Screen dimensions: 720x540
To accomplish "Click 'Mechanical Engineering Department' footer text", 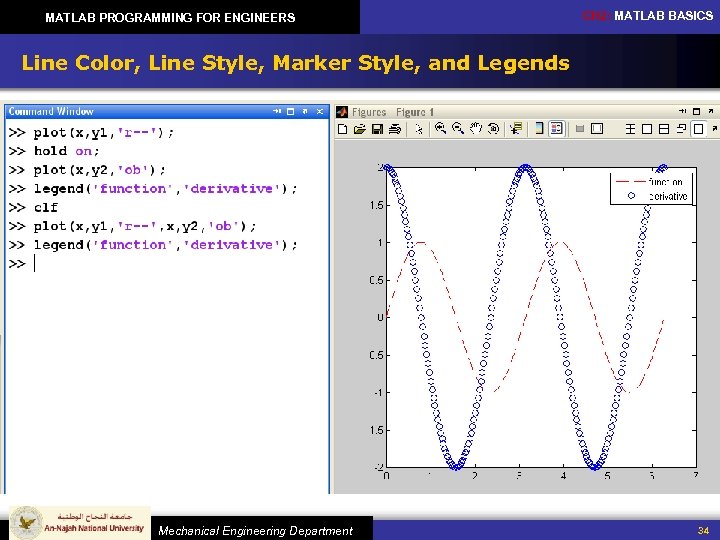I will tap(255, 531).
